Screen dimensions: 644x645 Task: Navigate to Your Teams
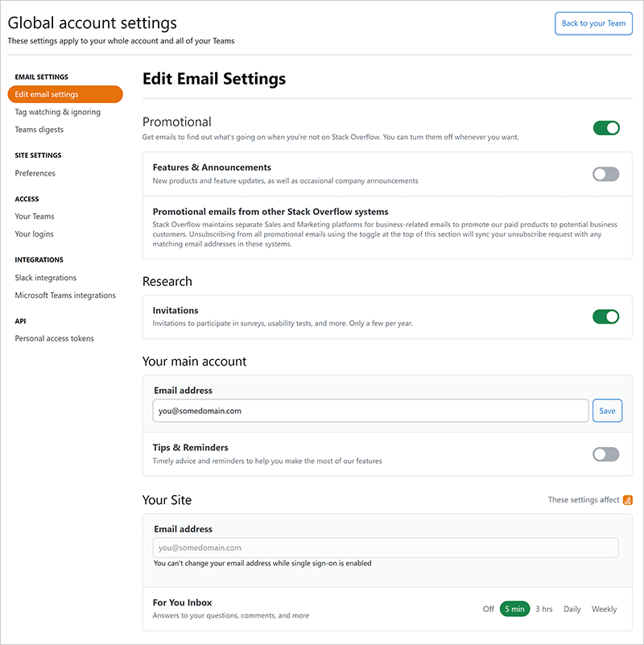[35, 216]
